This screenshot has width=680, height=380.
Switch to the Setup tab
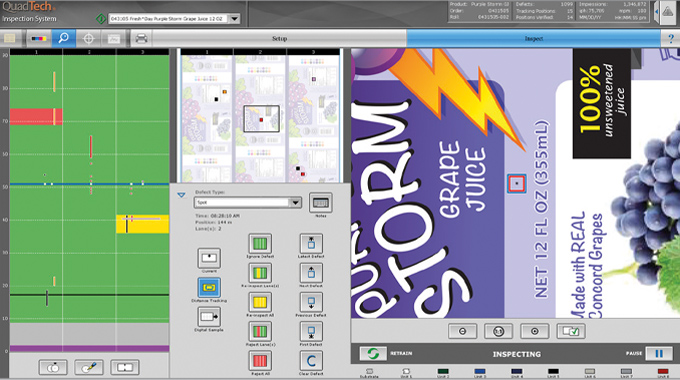coord(279,39)
